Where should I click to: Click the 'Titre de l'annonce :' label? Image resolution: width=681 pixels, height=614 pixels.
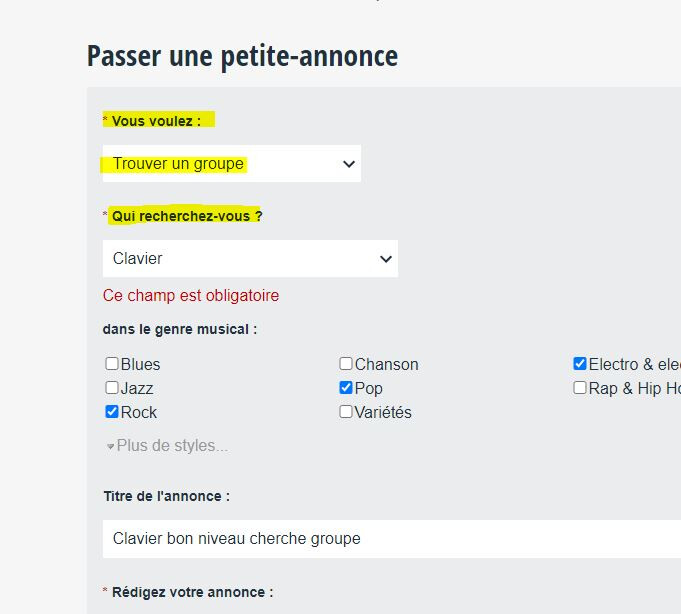pos(166,496)
